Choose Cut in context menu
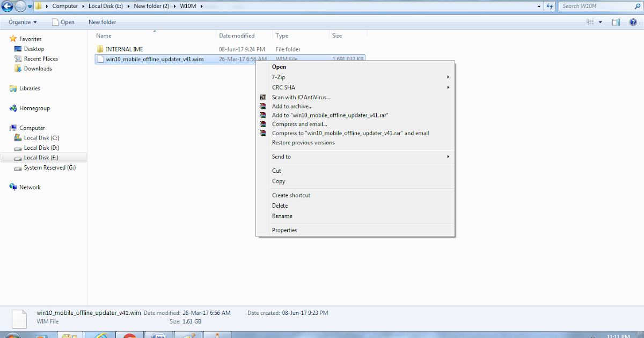Image resolution: width=644 pixels, height=338 pixels. tap(355, 171)
